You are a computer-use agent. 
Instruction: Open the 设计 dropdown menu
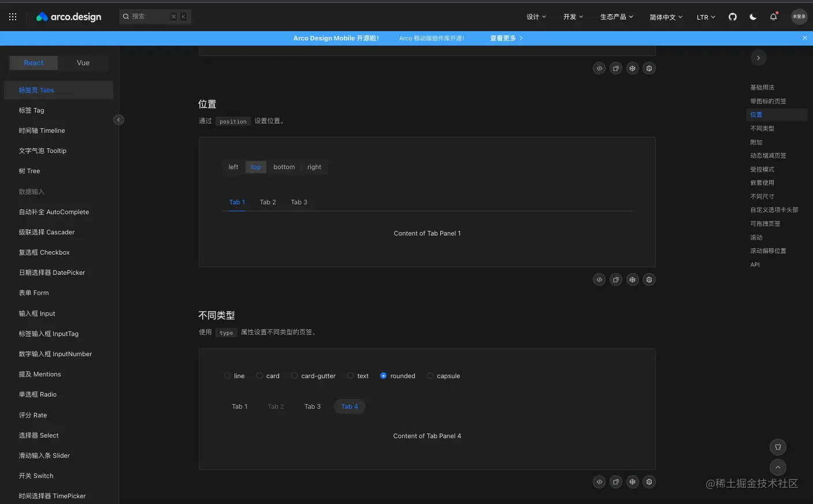tap(536, 17)
